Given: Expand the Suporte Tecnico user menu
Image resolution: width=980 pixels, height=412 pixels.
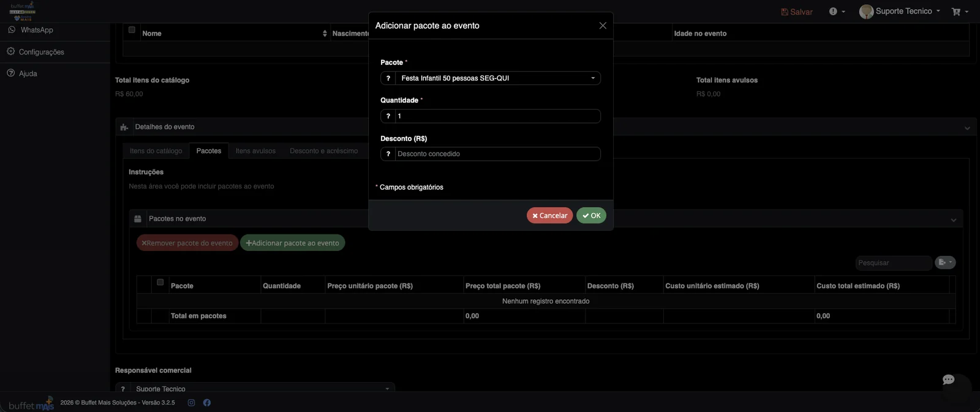Looking at the screenshot, I should click(x=900, y=12).
